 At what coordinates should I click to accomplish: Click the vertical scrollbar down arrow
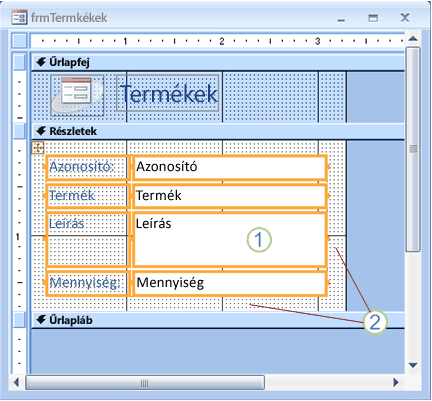point(413,365)
